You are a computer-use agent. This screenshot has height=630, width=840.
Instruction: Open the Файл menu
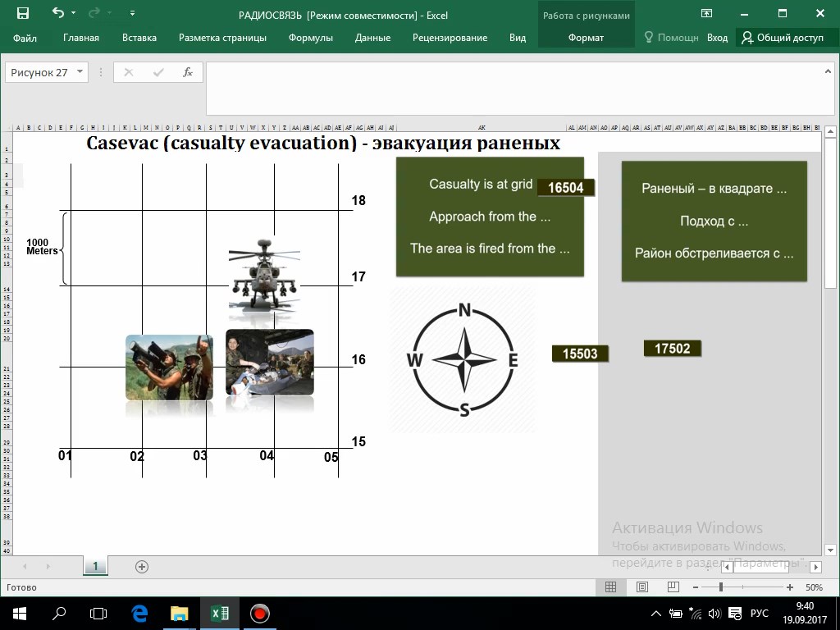point(25,38)
